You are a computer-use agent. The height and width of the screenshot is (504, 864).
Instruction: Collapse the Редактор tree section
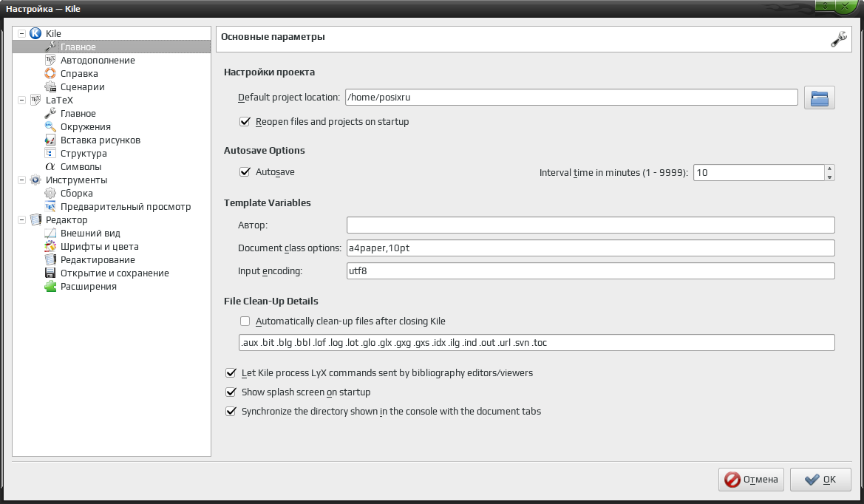click(x=22, y=219)
